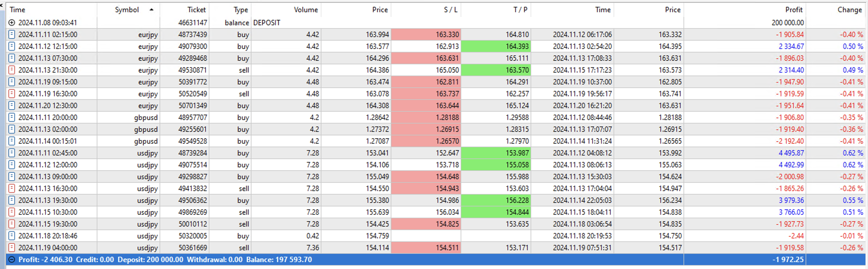Click sell order icon for ticket 49530871
868x269 pixels.
point(12,70)
